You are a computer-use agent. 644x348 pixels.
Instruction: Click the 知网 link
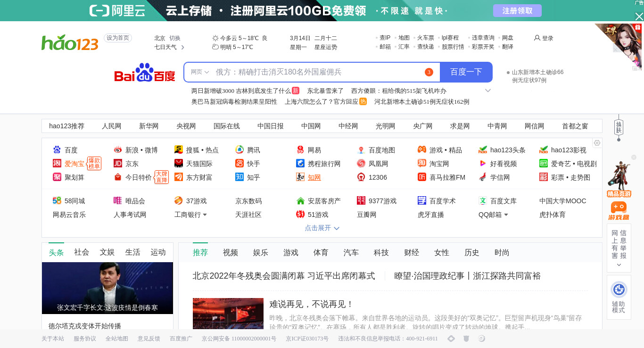point(314,177)
